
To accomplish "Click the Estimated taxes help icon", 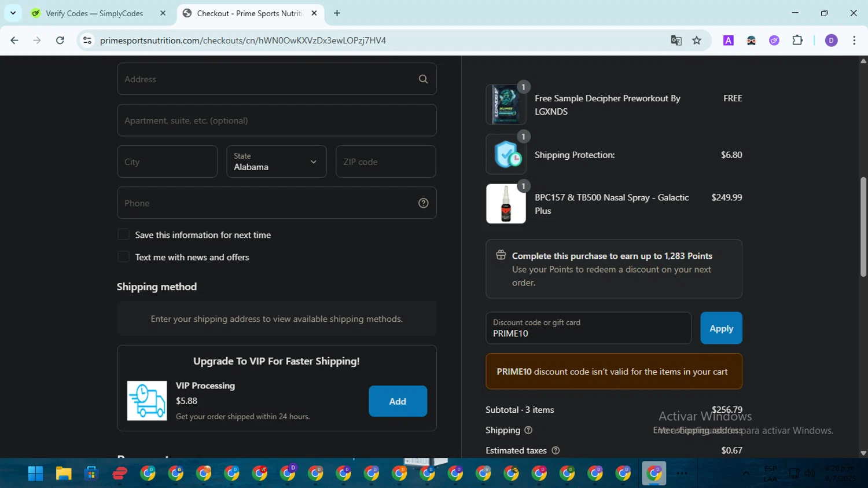I will click(x=556, y=450).
